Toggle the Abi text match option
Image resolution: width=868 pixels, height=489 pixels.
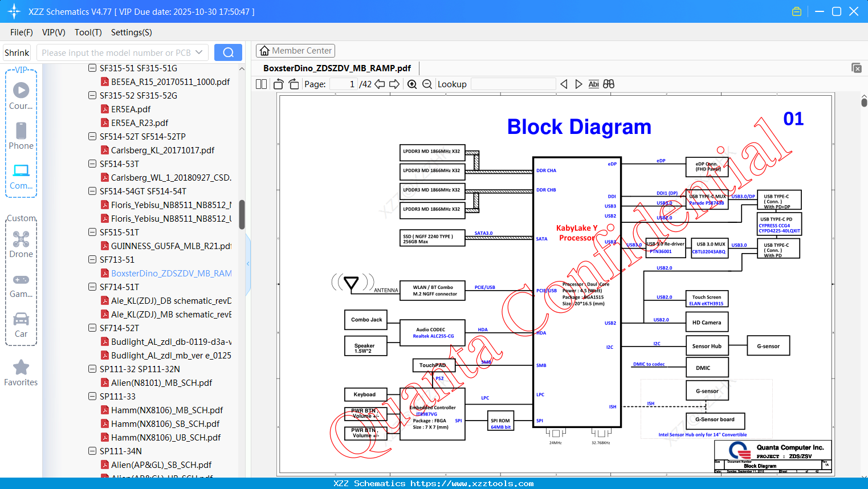(x=593, y=84)
